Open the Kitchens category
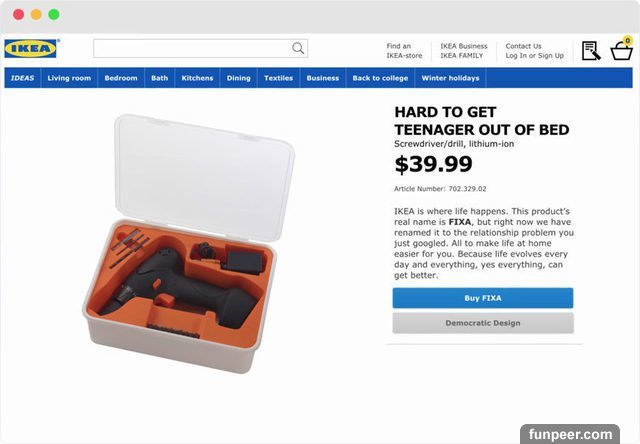The height and width of the screenshot is (444, 640). pos(197,78)
